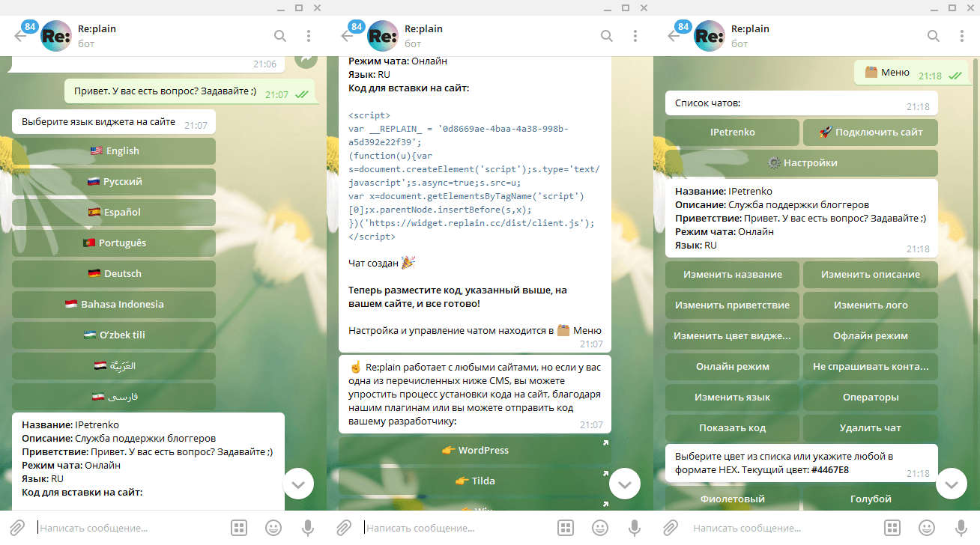This screenshot has width=980, height=545.
Task: Choose Bahasa Indonesia as the widget language
Action: pyautogui.click(x=114, y=304)
